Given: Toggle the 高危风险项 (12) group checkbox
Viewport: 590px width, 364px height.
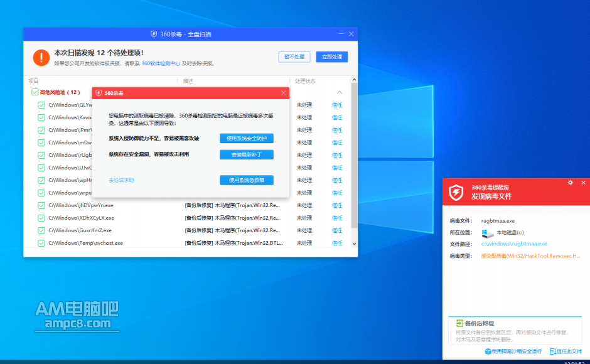Looking at the screenshot, I should tap(35, 92).
